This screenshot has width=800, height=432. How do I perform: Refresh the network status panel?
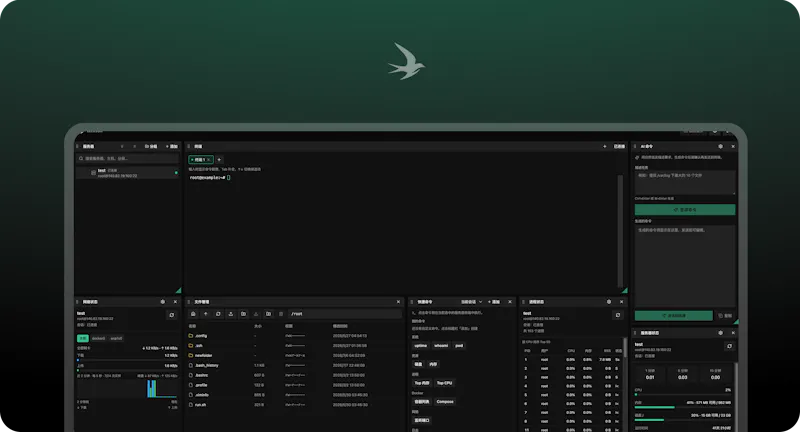171,315
